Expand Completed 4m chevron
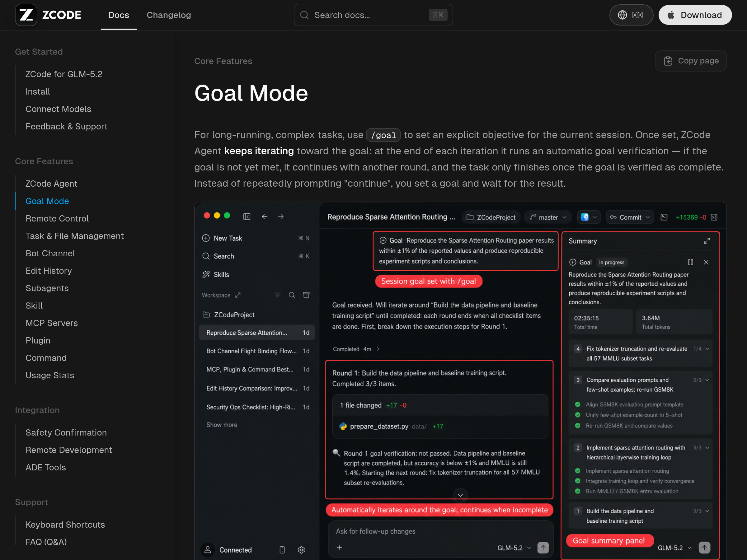Viewport: 747px width, 560px height. [378, 349]
